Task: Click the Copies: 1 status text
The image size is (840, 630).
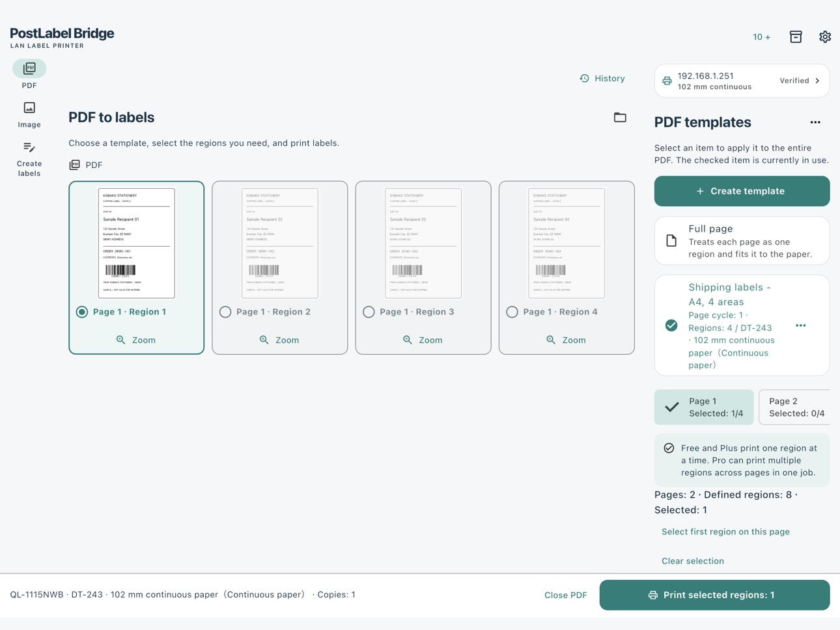Action: (336, 594)
